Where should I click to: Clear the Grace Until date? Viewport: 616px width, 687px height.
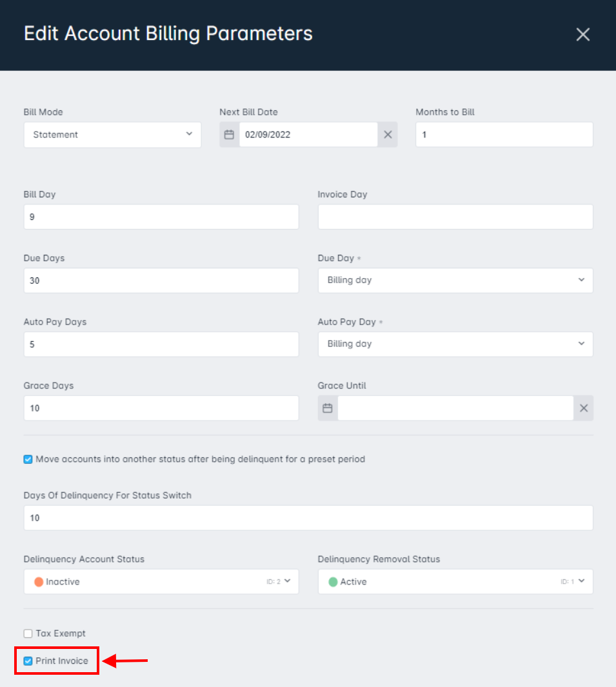[x=584, y=408]
